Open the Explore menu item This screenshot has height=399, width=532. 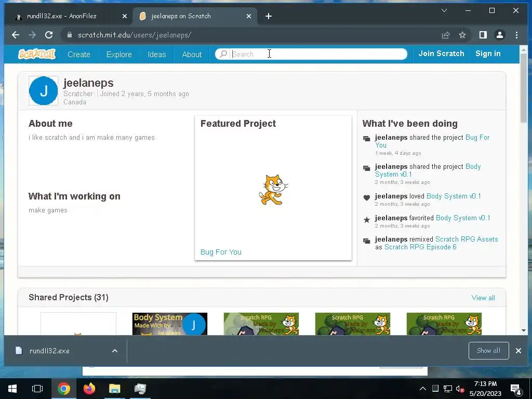pos(119,54)
